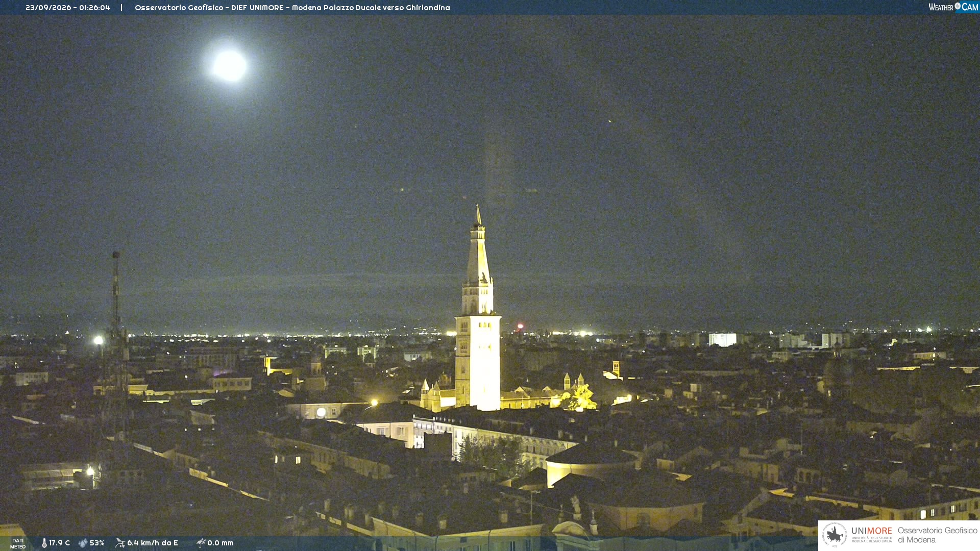Click the 17.9 C temperature reading
The height and width of the screenshot is (551, 980).
[59, 543]
